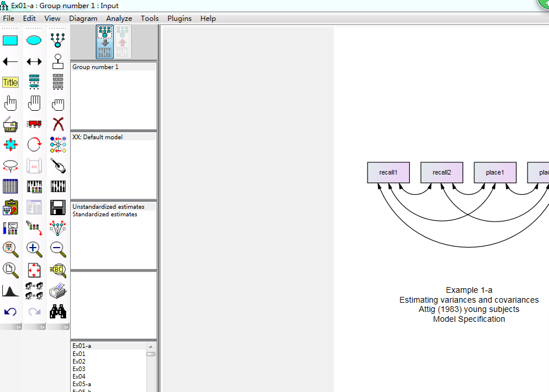
Task: Open the select data files grid icon
Action: point(10,186)
